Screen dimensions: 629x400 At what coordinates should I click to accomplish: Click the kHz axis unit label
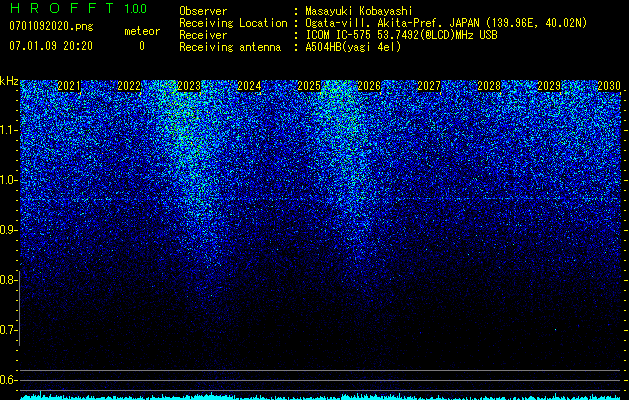point(9,81)
